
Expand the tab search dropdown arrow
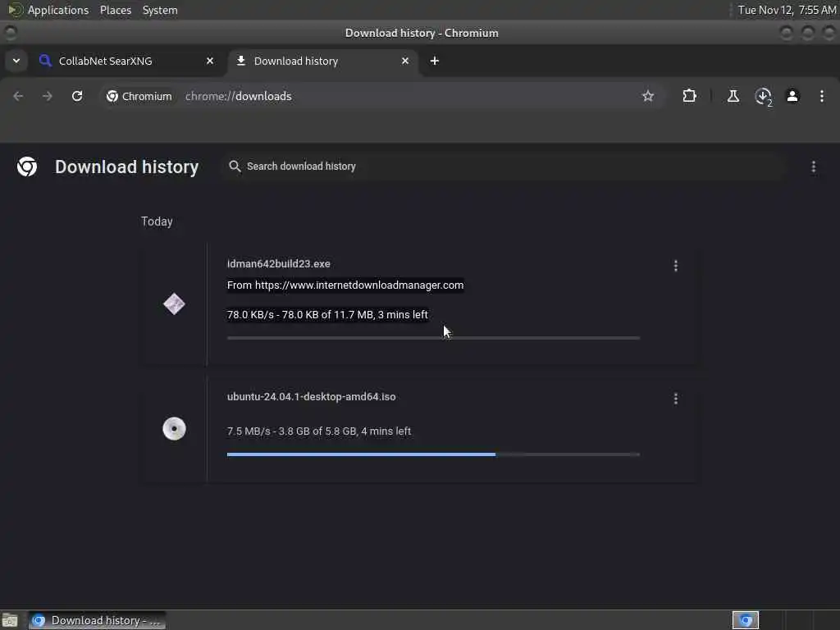pos(16,61)
